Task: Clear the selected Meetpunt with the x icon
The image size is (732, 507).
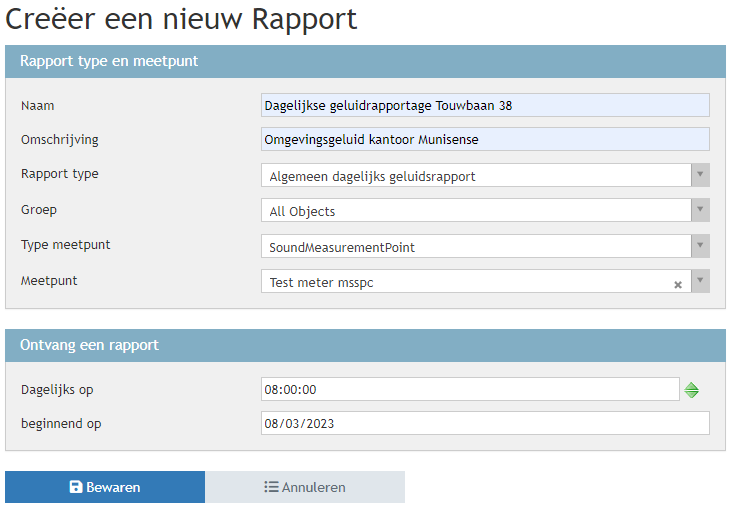Action: [677, 284]
